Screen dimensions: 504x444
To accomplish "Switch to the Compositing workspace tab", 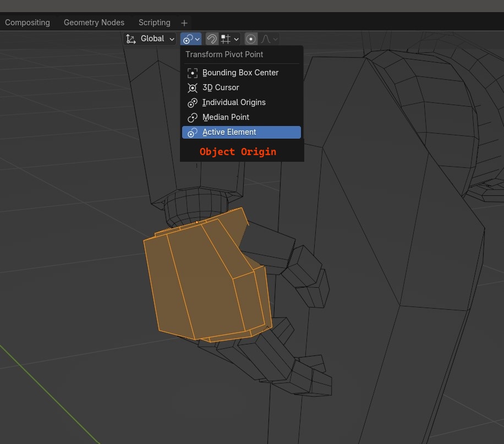I will click(28, 23).
